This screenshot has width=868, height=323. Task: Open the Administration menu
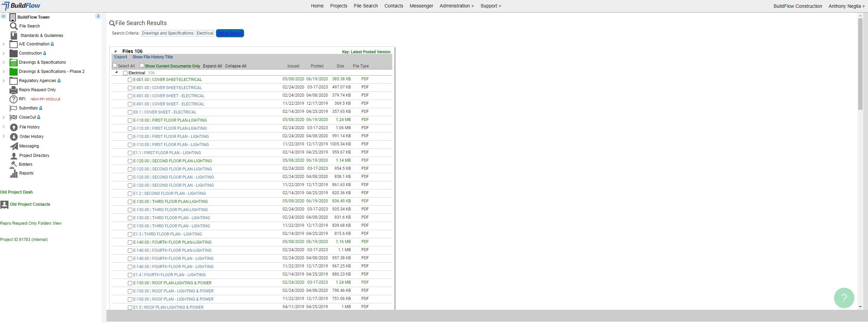tap(456, 6)
